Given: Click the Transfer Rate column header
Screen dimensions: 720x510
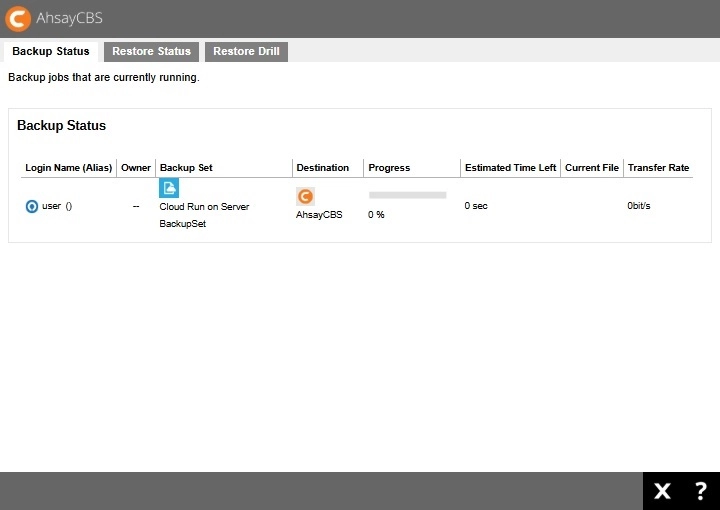Looking at the screenshot, I should click(658, 168).
